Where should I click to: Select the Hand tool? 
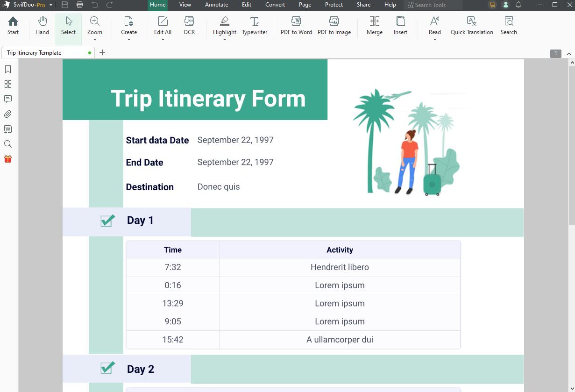(42, 26)
